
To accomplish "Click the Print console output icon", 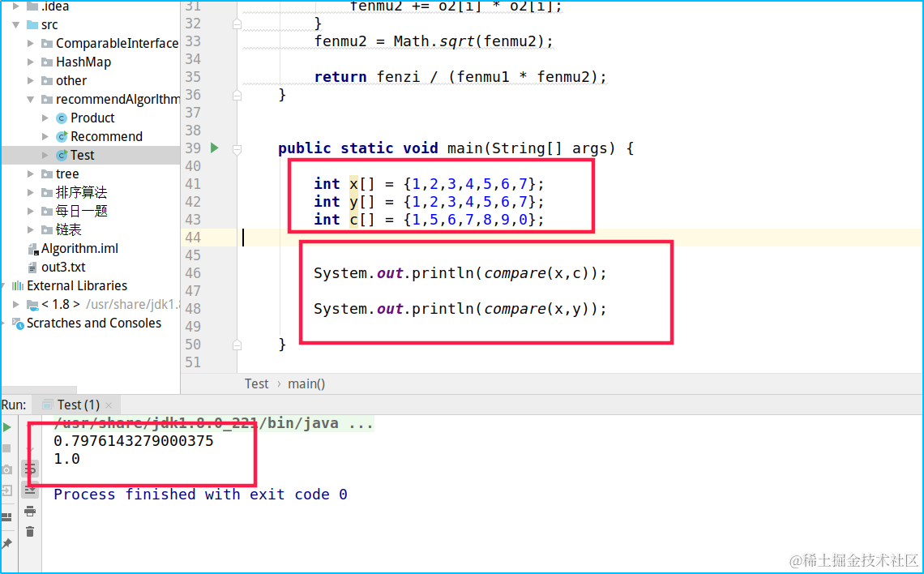I will pos(30,511).
